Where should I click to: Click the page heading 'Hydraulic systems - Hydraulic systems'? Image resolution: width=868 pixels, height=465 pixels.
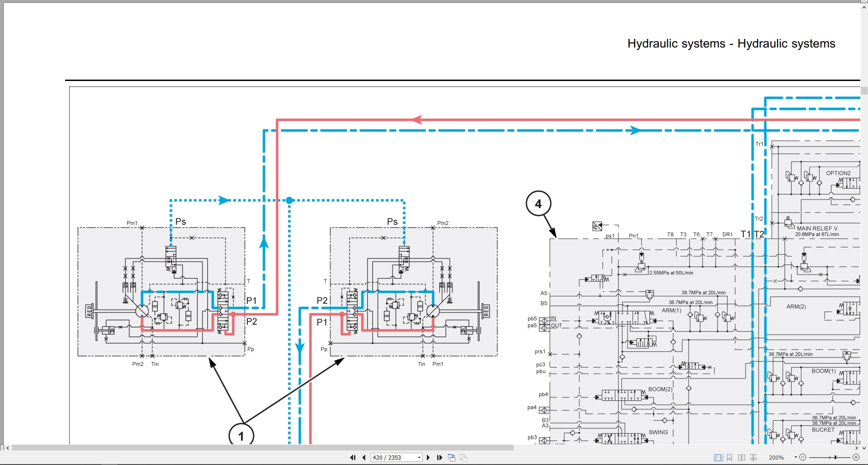(731, 43)
